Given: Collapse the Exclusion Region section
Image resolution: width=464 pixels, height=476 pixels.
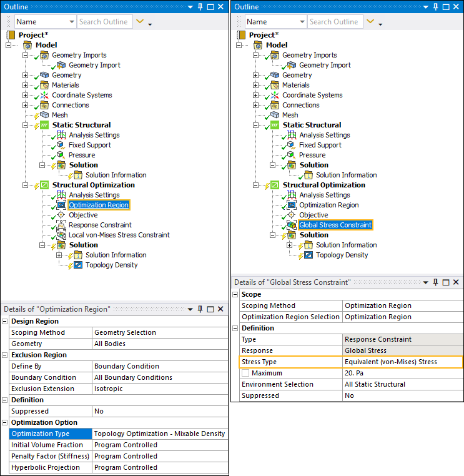Looking at the screenshot, I should [x=6, y=355].
